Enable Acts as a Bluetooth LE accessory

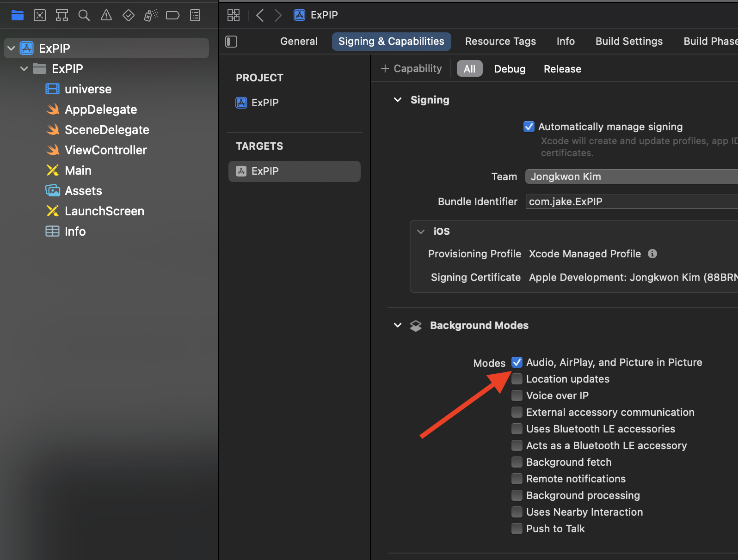[x=517, y=445]
